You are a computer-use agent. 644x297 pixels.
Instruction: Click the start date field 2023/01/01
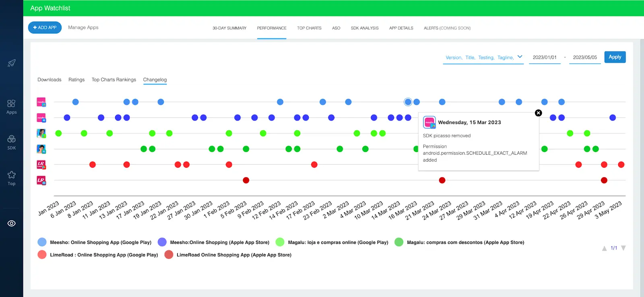tap(545, 57)
